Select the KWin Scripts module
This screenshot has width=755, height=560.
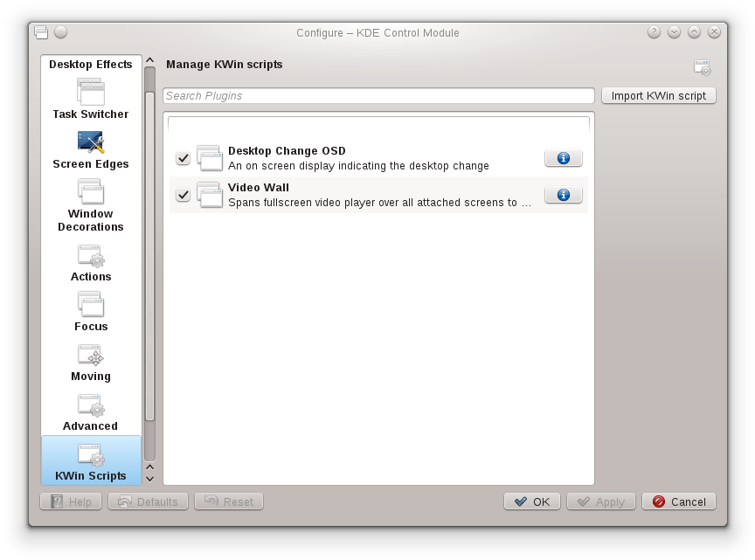click(x=91, y=460)
